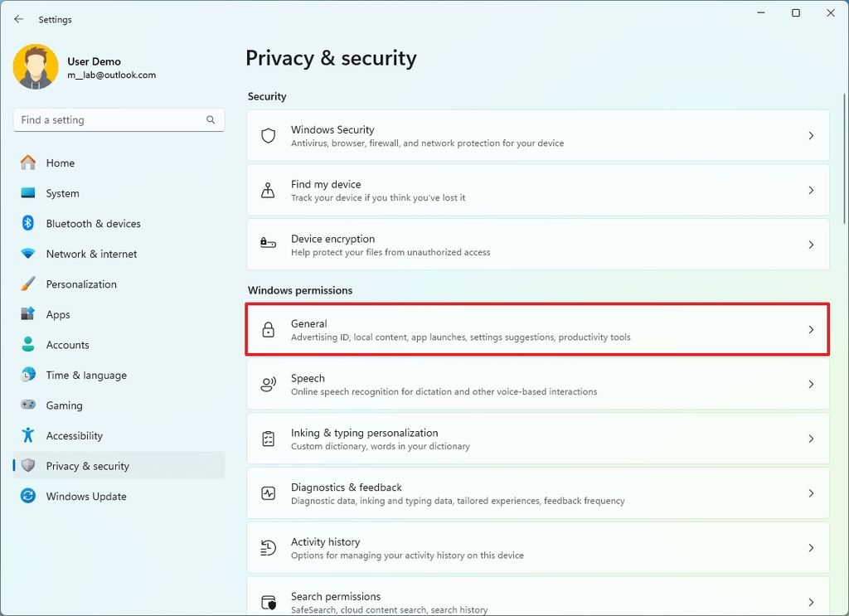
Task: Click the magnifier search icon
Action: coord(211,119)
